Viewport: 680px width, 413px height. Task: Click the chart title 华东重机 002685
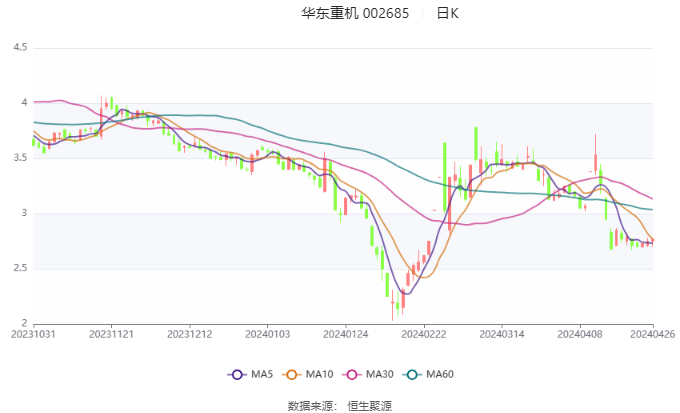(x=355, y=13)
